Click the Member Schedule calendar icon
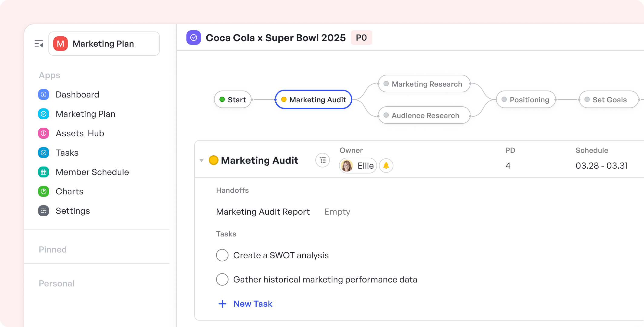Screen dimensions: 644x327 44,172
